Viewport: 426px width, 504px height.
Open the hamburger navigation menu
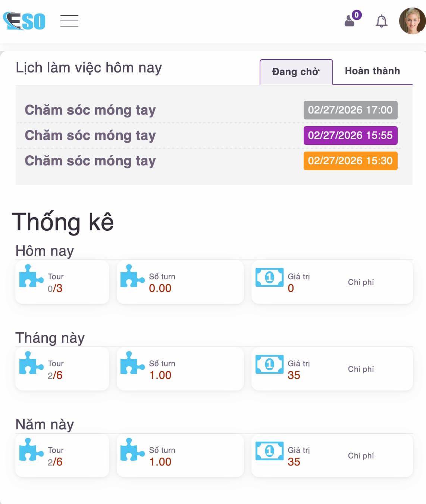point(69,21)
